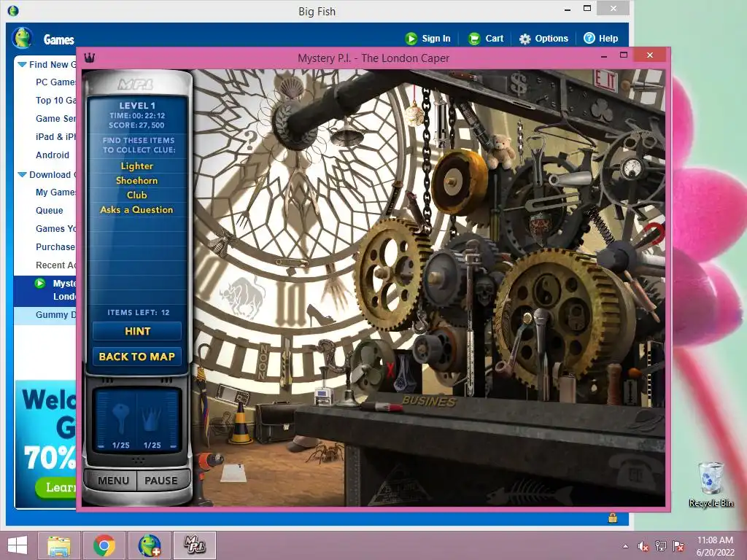Click the red marker on the bench
The image size is (747, 560).
(x=381, y=406)
